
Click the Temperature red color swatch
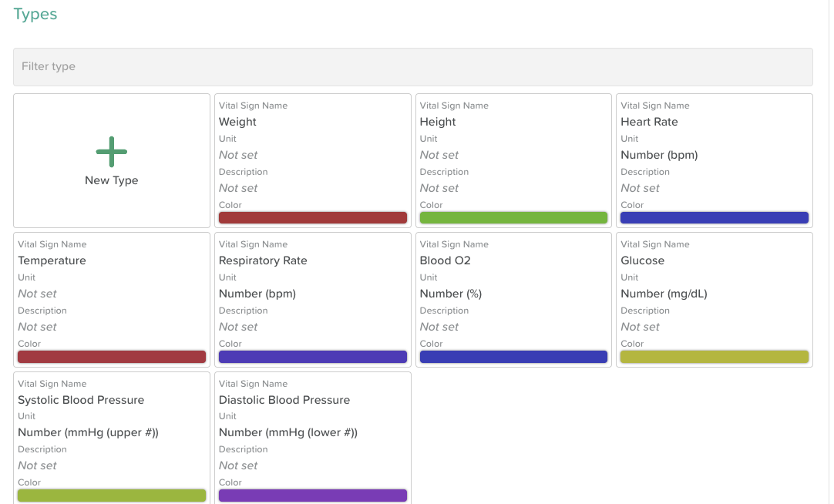click(112, 357)
